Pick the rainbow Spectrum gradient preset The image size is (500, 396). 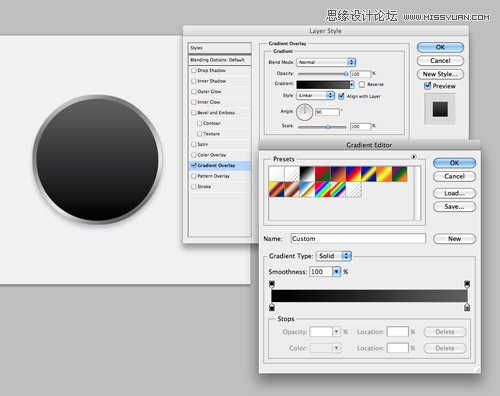click(x=322, y=189)
